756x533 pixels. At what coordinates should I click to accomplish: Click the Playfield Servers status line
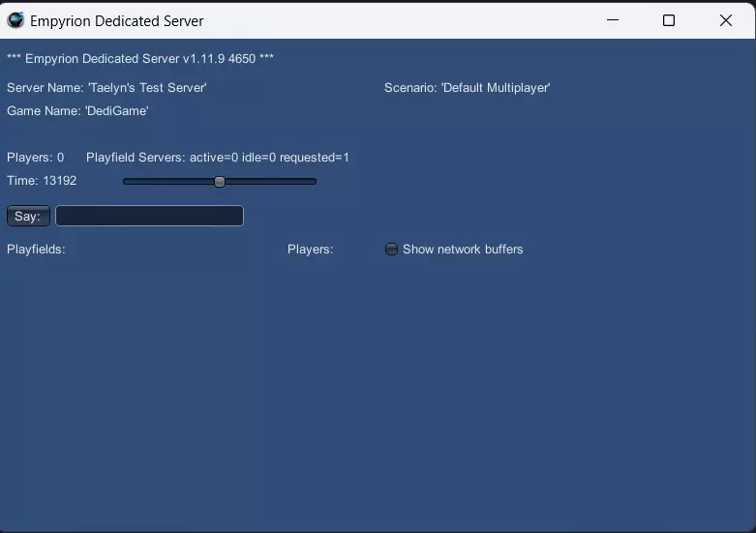(x=218, y=158)
